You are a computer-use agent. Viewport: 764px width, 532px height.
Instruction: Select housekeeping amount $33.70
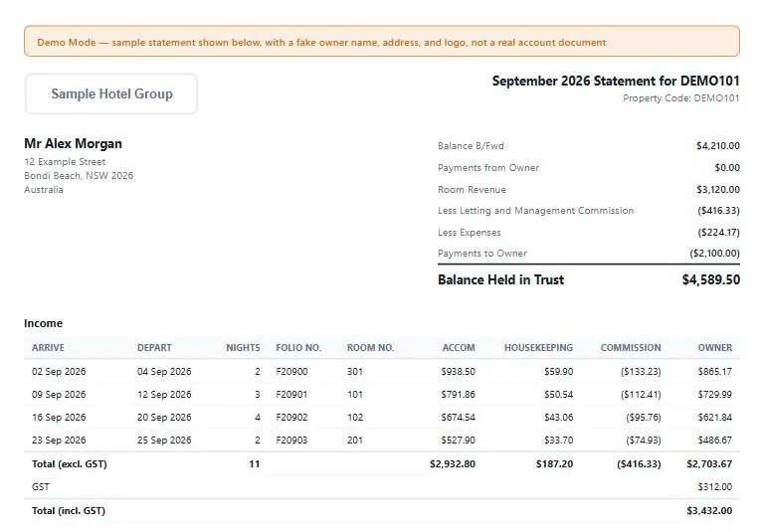coord(558,441)
